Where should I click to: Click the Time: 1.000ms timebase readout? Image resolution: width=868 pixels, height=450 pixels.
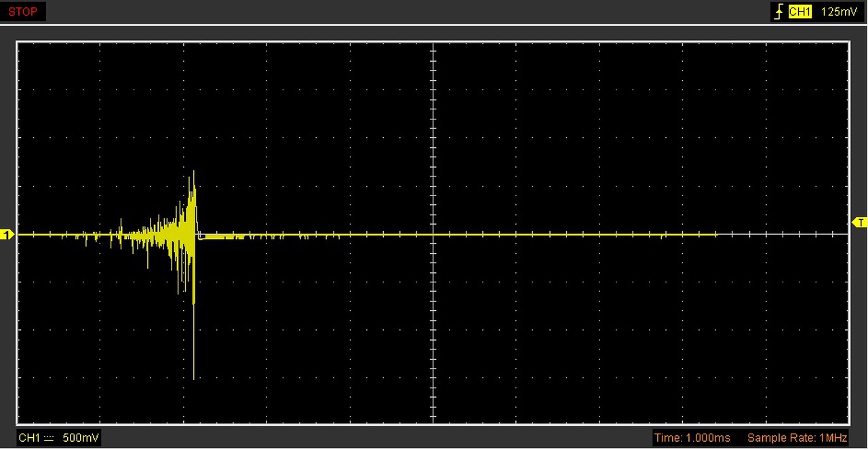click(x=692, y=438)
